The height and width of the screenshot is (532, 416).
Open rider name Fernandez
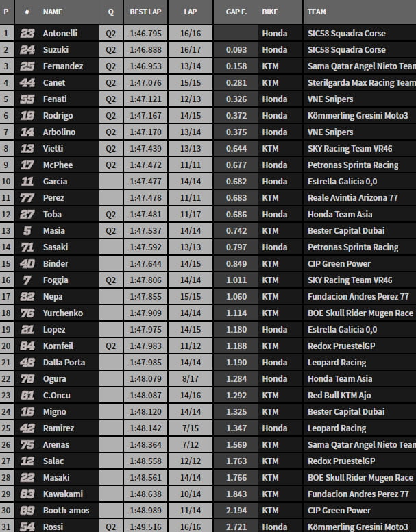click(x=63, y=66)
